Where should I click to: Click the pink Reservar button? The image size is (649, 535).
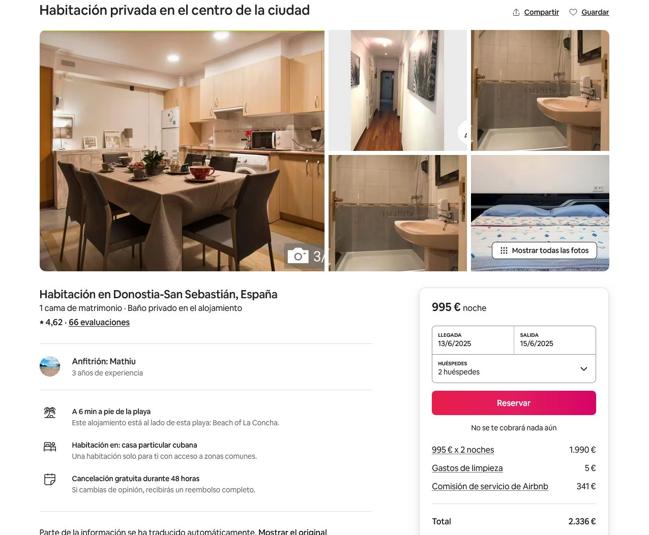(514, 403)
